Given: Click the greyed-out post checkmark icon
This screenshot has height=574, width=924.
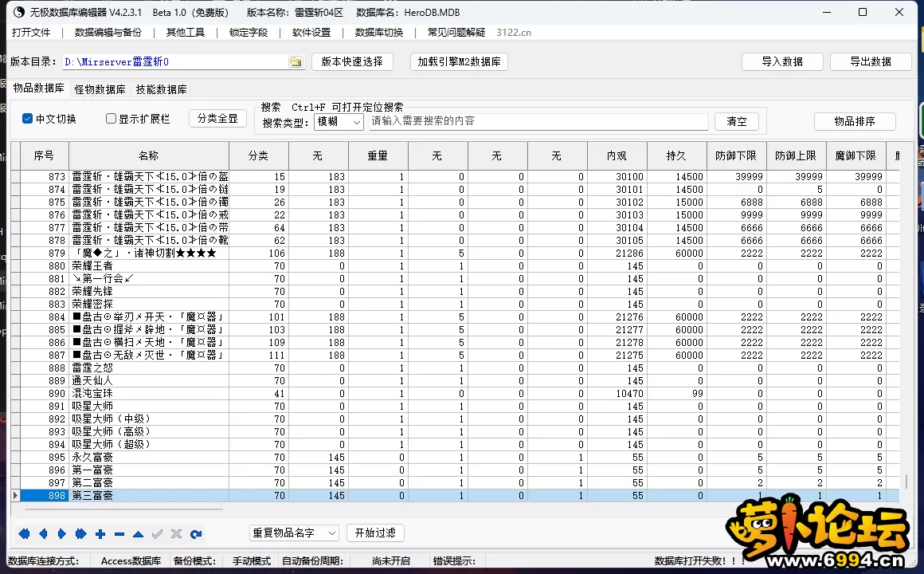Looking at the screenshot, I should coord(158,534).
